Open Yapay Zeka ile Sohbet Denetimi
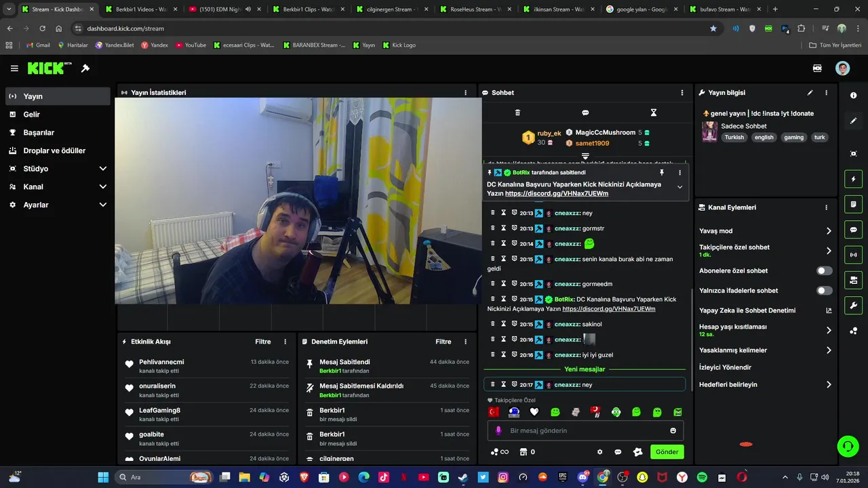The width and height of the screenshot is (868, 488). (765, 310)
